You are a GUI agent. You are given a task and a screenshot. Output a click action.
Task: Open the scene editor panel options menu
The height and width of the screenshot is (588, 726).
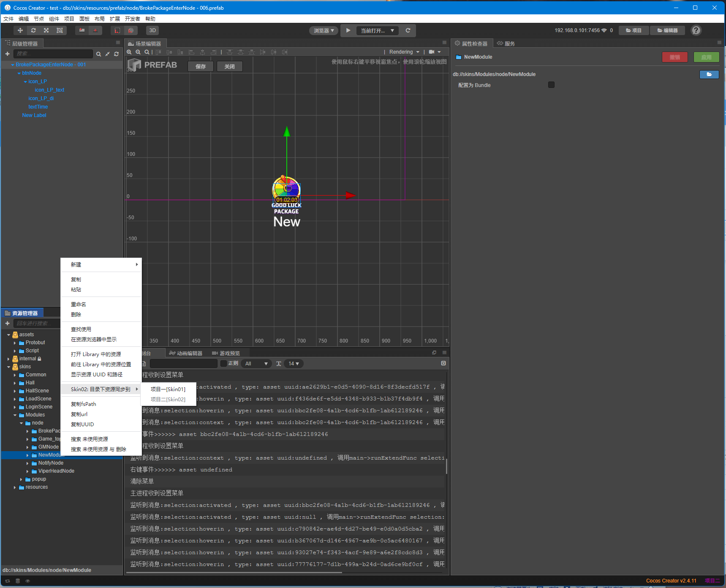(x=444, y=43)
